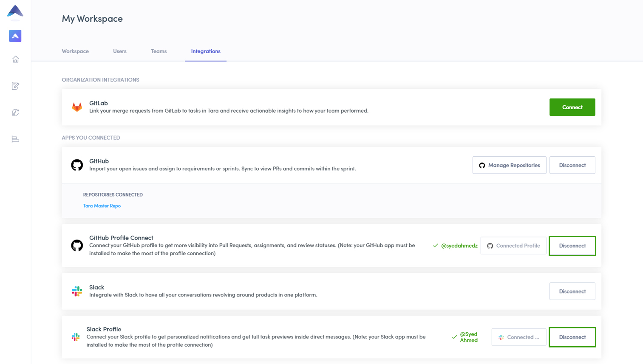The width and height of the screenshot is (643, 364).
Task: Click the Tara logo atop the sidebar
Action: tap(15, 11)
